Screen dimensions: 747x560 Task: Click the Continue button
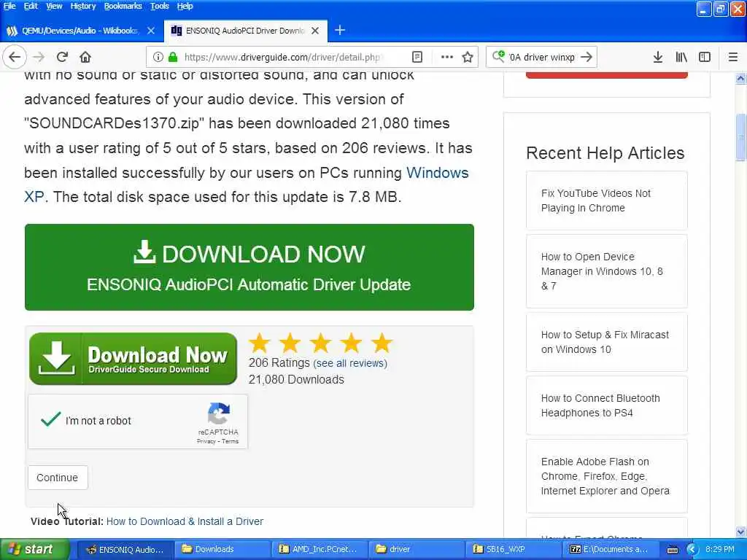[58, 478]
